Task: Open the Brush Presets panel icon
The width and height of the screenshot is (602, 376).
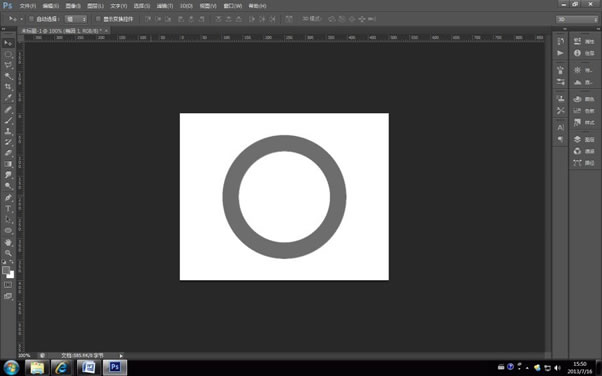Action: pyautogui.click(x=561, y=82)
